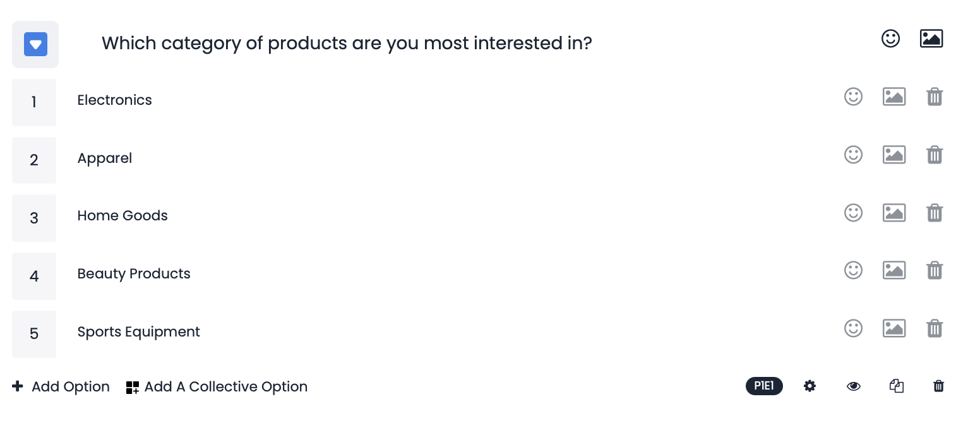
Task: Open the question-level emoji picker
Action: point(890,39)
